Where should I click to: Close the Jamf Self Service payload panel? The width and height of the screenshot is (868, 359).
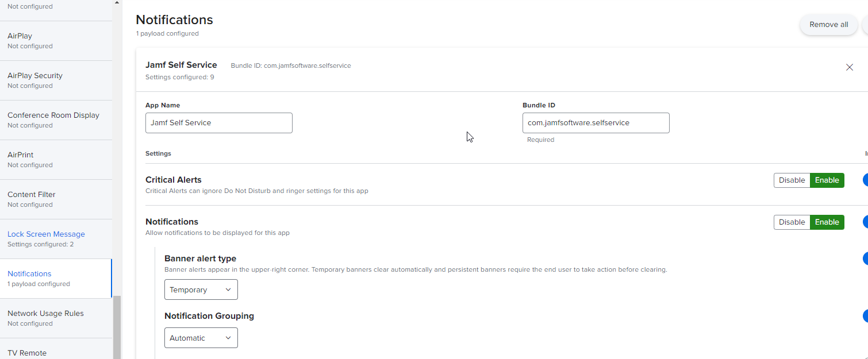pyautogui.click(x=849, y=67)
